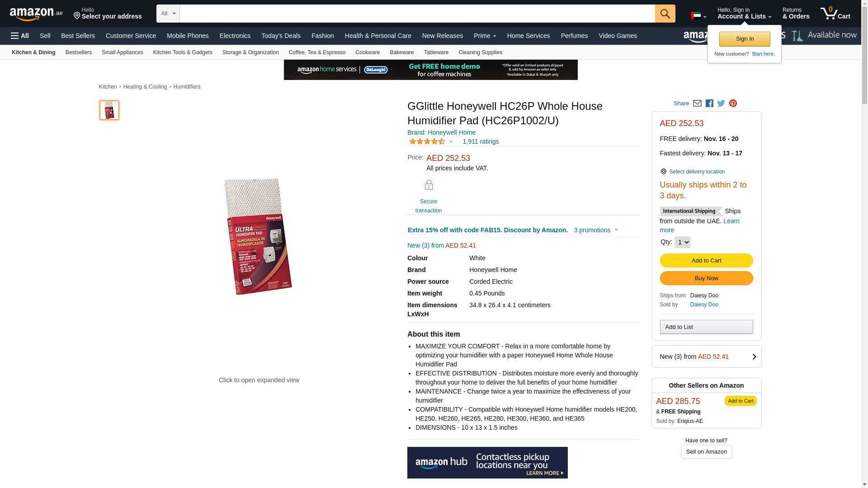
Task: Open the Amazon.ae home logo
Action: (x=36, y=14)
